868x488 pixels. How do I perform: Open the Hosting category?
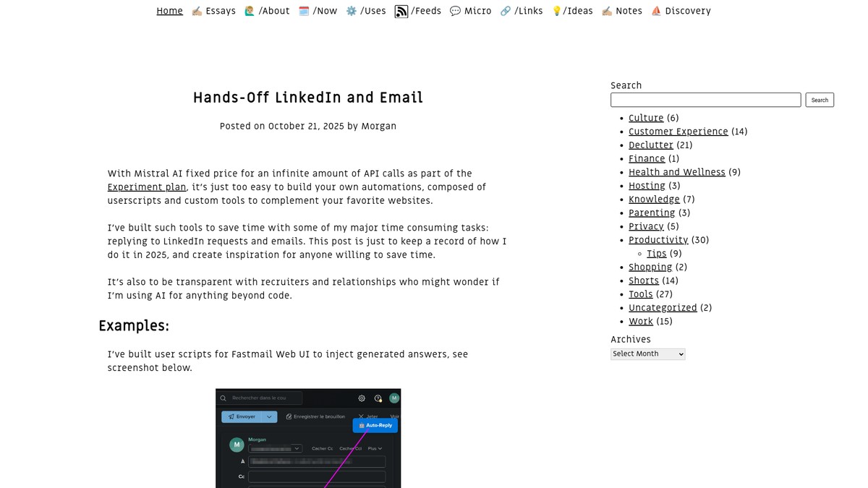pos(647,186)
